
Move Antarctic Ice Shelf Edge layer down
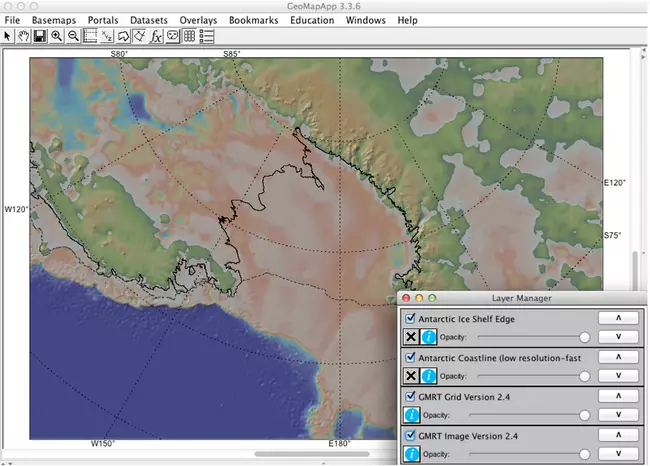point(617,335)
